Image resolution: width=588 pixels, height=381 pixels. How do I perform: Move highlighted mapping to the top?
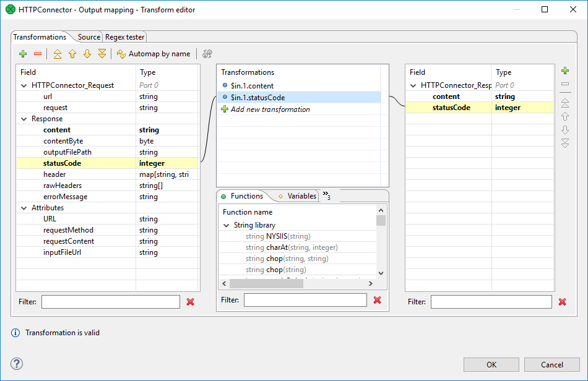[57, 54]
